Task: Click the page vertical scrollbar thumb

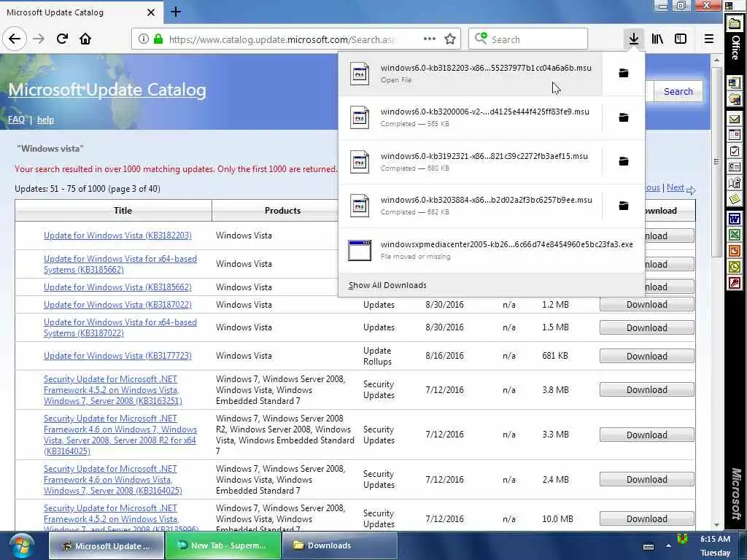Action: click(x=716, y=162)
